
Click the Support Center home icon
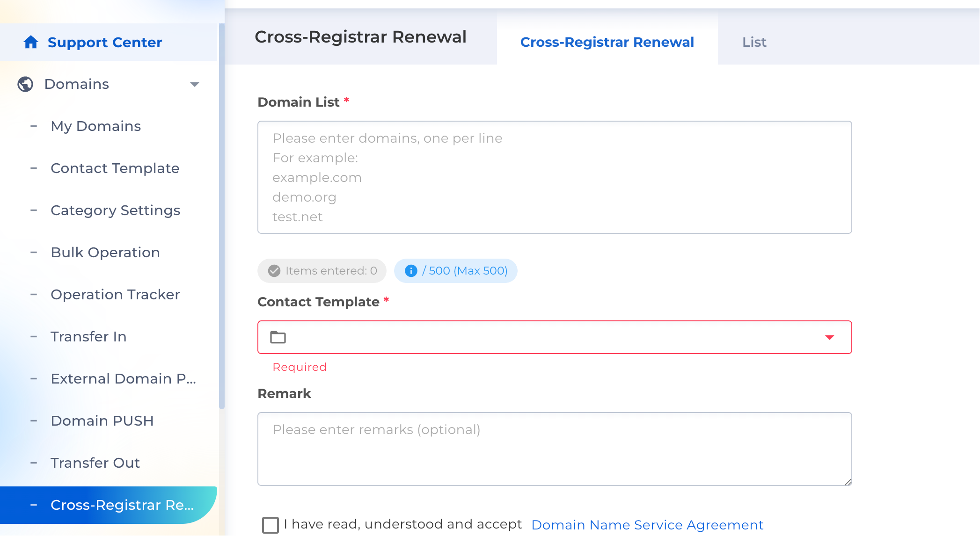click(31, 42)
